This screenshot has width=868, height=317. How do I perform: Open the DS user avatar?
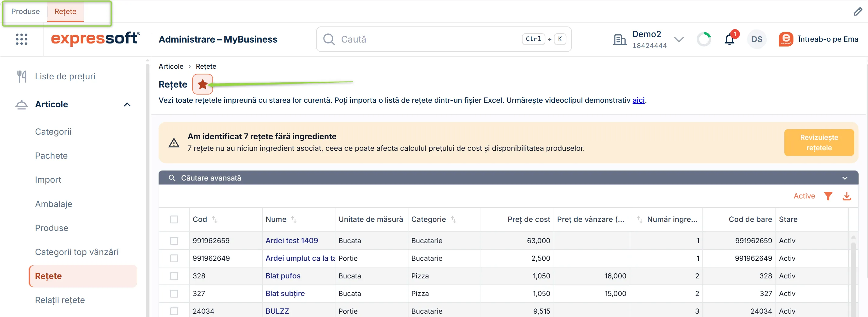[x=757, y=40]
